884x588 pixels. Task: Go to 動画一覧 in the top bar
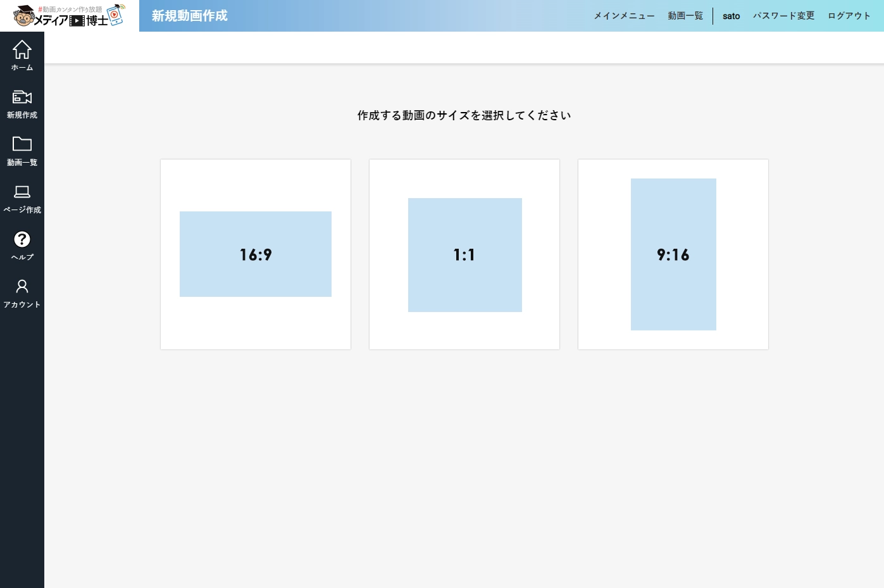tap(685, 16)
